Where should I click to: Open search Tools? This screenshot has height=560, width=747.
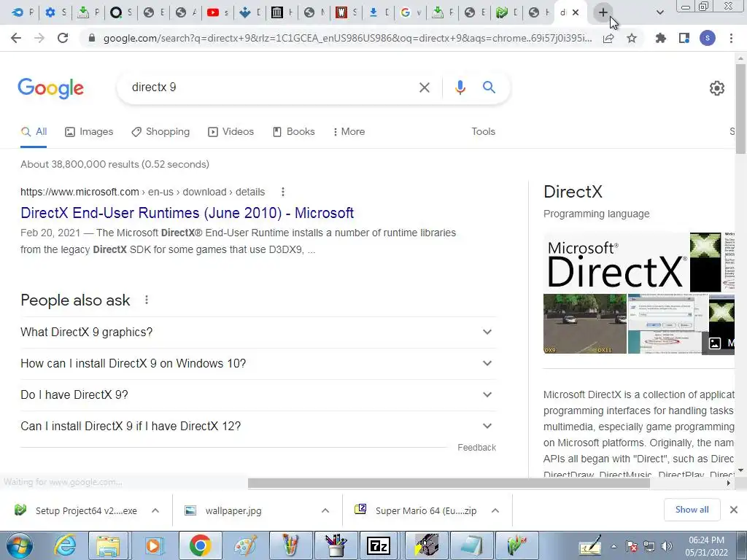[x=483, y=132]
